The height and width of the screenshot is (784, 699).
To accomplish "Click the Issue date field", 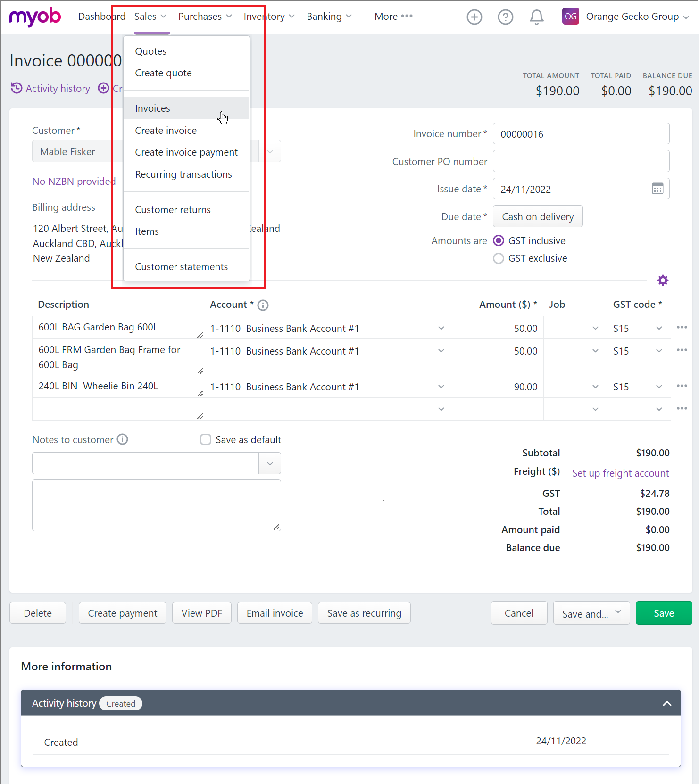I will tap(581, 189).
